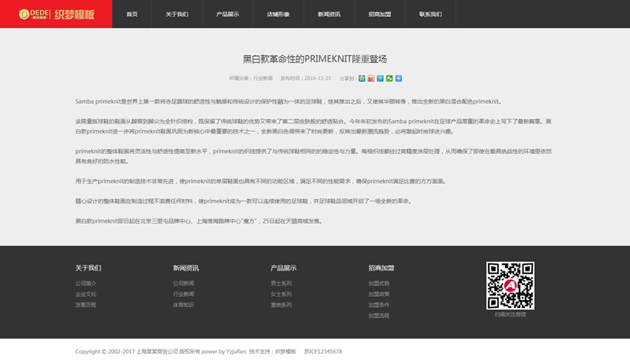The image size is (630, 364).
Task: Click 织梦模板 tech support link in copyright
Action: (284, 351)
